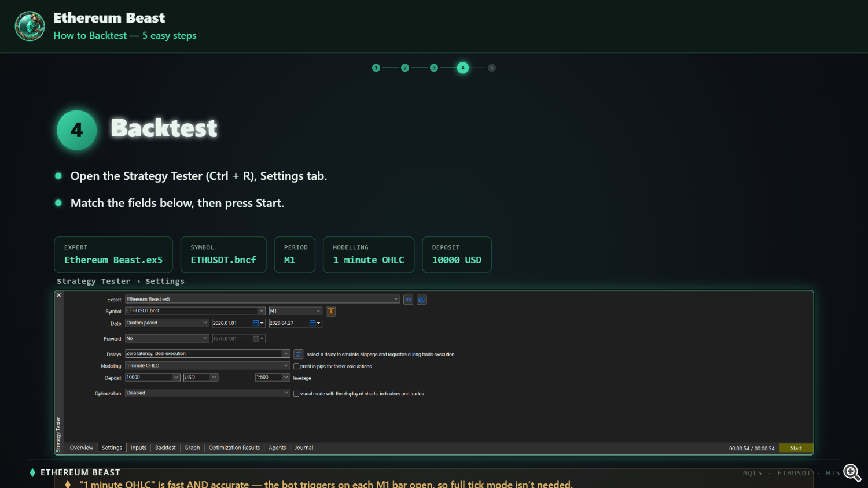Screen dimensions: 868x488
Task: Switch to the Graph tab
Action: pyautogui.click(x=192, y=448)
